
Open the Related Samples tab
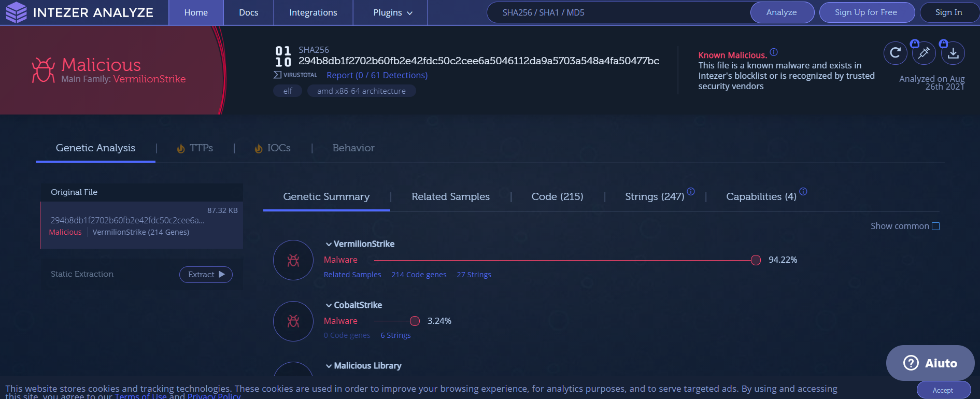point(450,197)
